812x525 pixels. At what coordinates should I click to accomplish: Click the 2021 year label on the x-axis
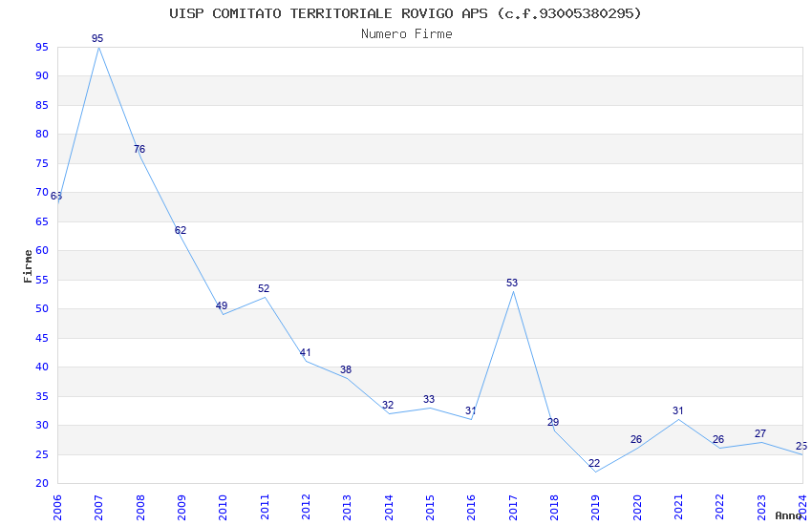[678, 508]
